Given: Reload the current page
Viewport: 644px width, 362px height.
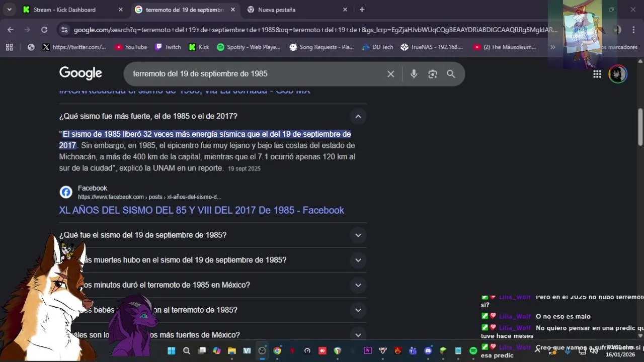Looking at the screenshot, I should pyautogui.click(x=44, y=30).
